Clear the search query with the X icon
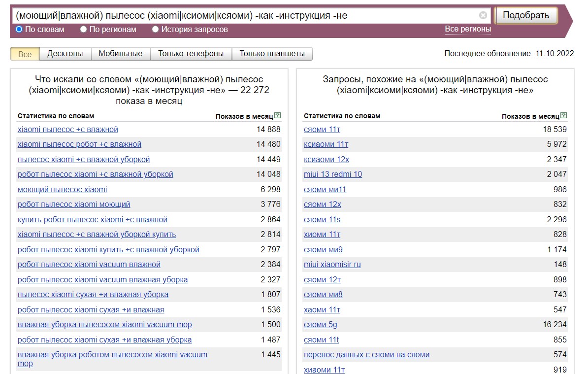588x374 pixels. pyautogui.click(x=483, y=15)
